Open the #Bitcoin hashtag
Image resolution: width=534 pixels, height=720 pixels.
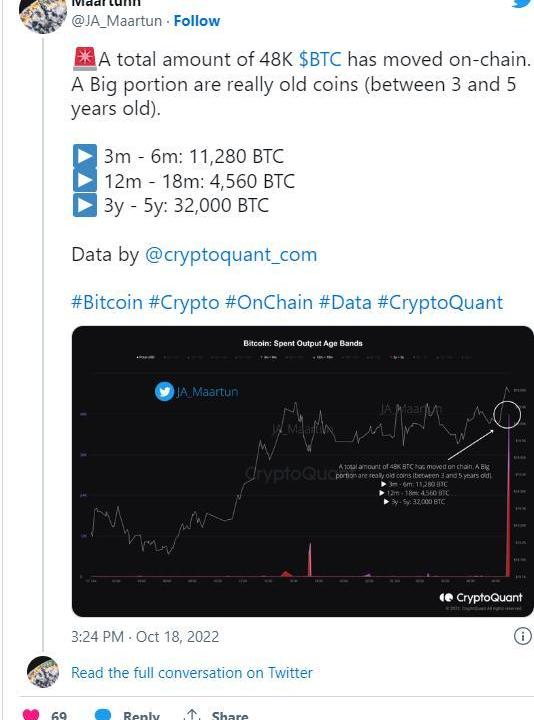[107, 303]
